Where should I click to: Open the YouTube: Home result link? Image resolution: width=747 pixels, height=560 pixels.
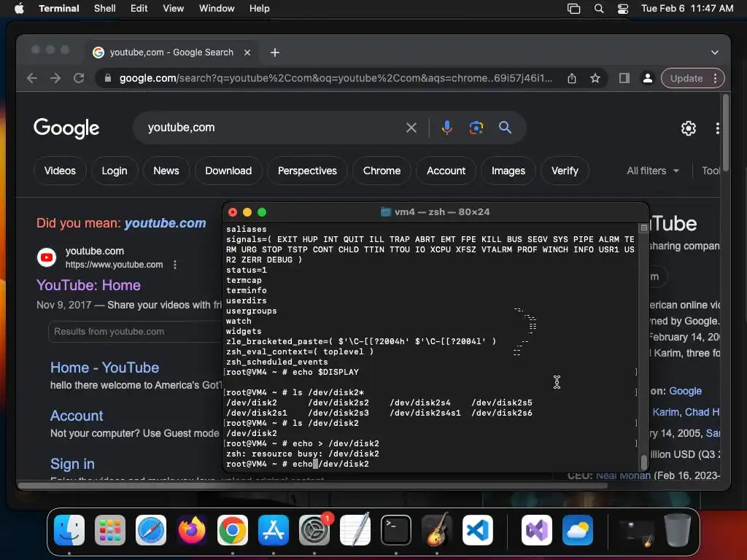(x=88, y=285)
